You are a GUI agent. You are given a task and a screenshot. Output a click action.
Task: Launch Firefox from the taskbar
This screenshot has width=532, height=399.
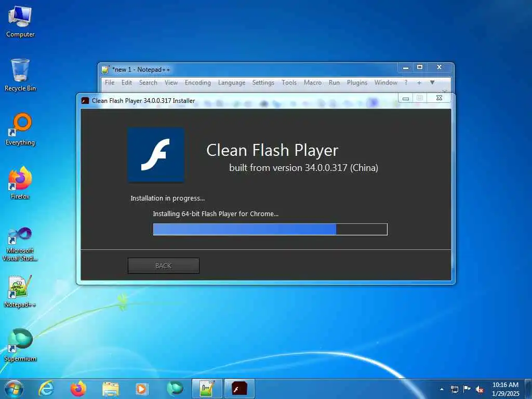(x=78, y=389)
